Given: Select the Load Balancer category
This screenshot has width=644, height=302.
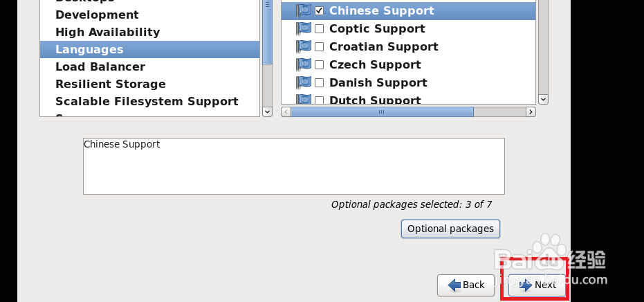Looking at the screenshot, I should click(x=100, y=67).
